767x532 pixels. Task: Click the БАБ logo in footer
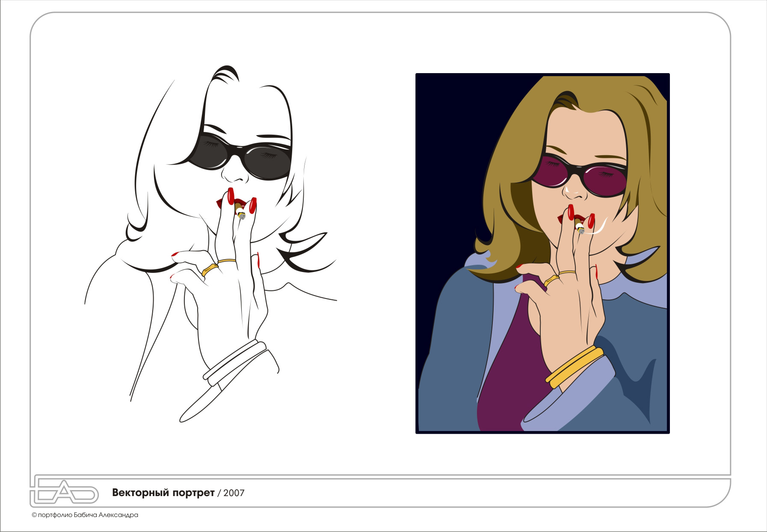[64, 493]
